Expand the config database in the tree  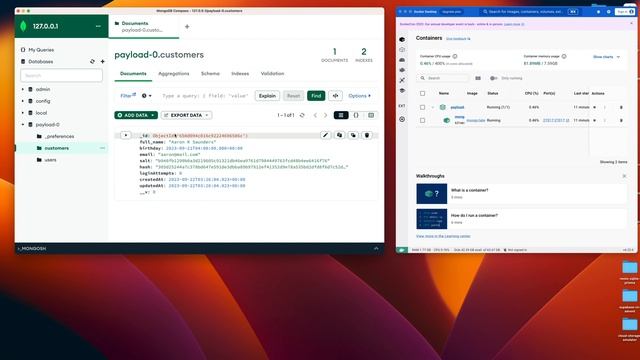pyautogui.click(x=23, y=101)
